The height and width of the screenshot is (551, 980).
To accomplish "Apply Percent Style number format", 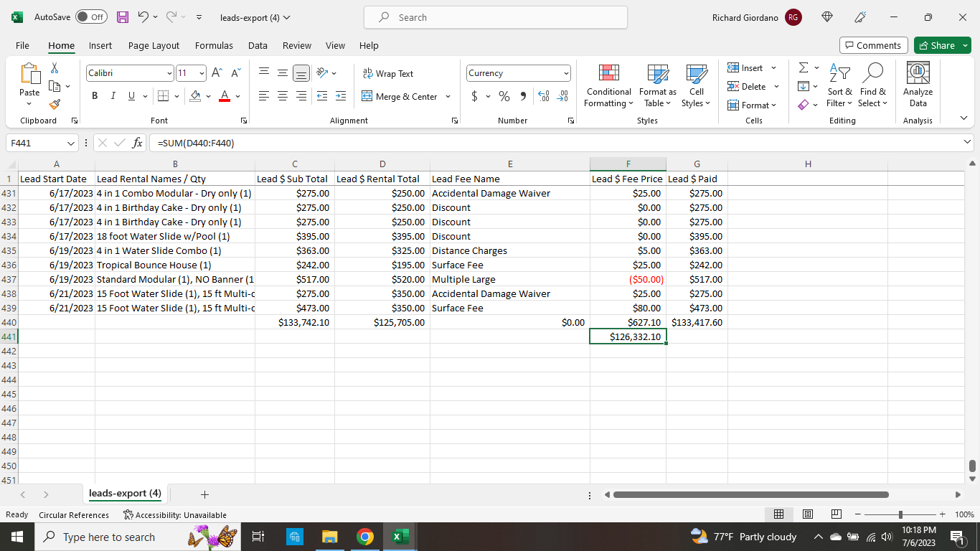I will 504,96.
